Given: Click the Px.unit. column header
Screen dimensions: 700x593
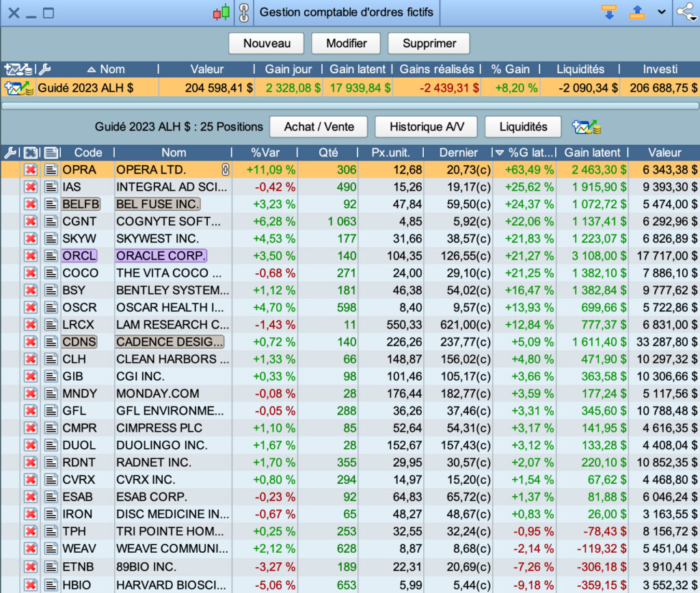Looking at the screenshot, I should (x=390, y=152).
